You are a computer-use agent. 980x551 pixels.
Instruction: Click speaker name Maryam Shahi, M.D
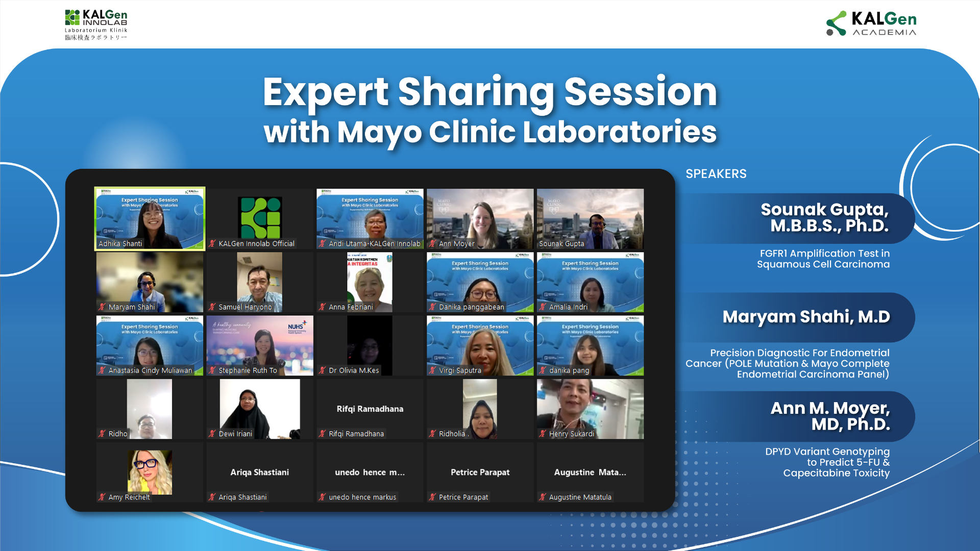[x=806, y=317]
